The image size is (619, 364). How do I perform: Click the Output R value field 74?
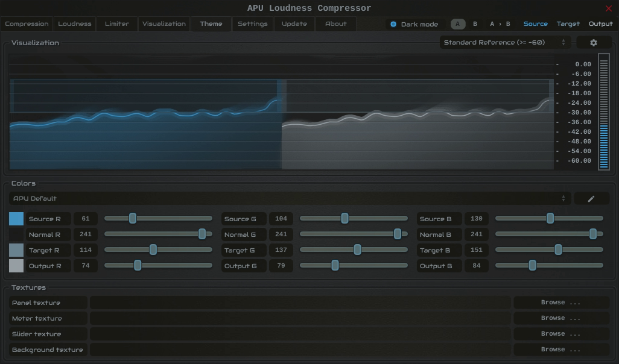86,266
